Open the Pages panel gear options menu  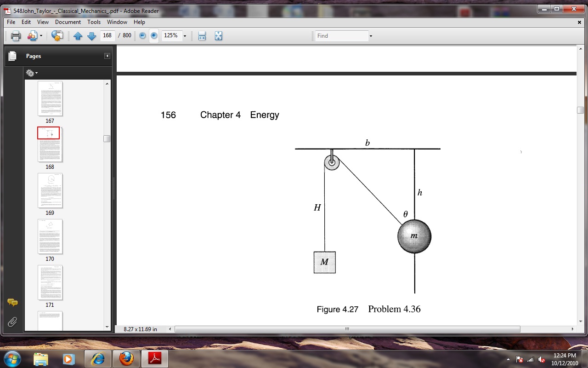tap(31, 73)
